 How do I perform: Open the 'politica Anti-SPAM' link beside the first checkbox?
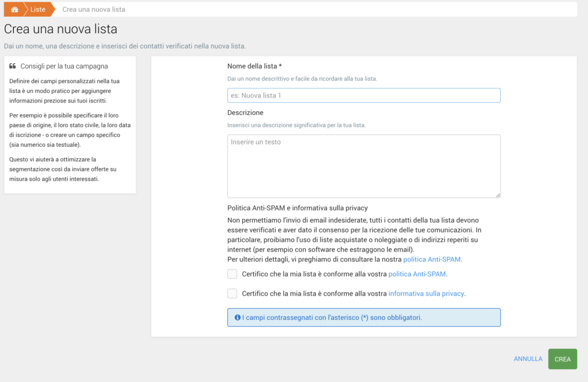point(417,274)
